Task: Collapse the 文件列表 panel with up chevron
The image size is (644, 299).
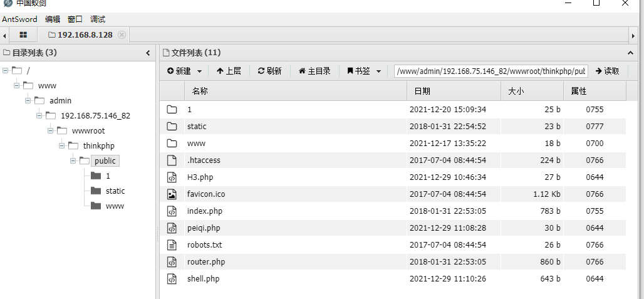Action: coord(630,53)
